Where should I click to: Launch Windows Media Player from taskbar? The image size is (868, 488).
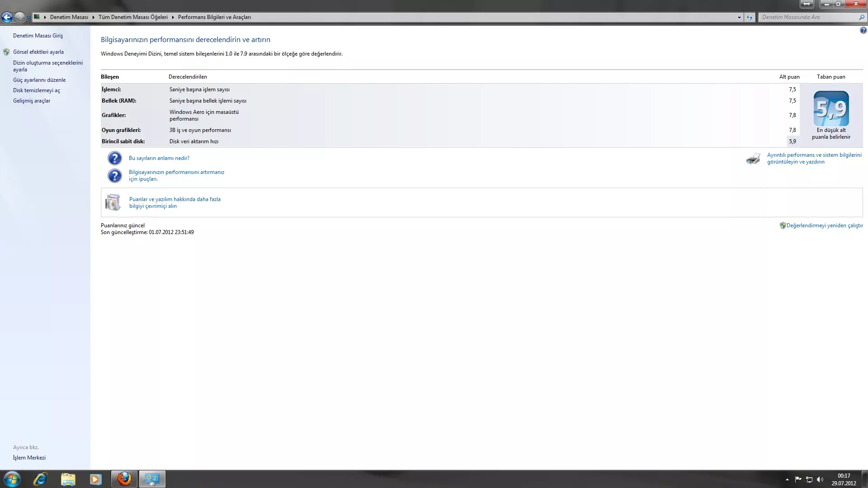pos(95,479)
